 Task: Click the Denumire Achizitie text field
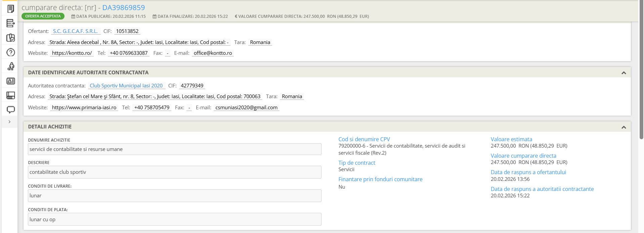tap(174, 149)
